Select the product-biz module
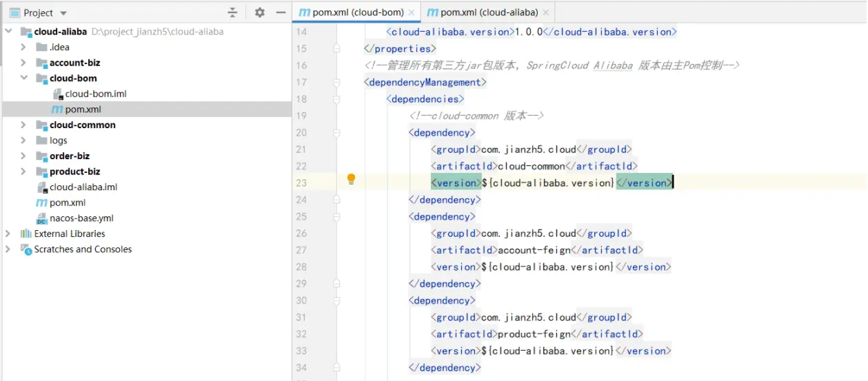868x381 pixels. [x=74, y=172]
